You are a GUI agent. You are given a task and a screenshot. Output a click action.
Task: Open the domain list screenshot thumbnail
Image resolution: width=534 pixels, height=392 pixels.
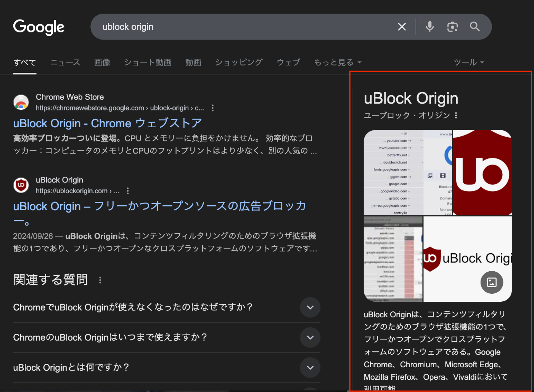[x=407, y=173]
